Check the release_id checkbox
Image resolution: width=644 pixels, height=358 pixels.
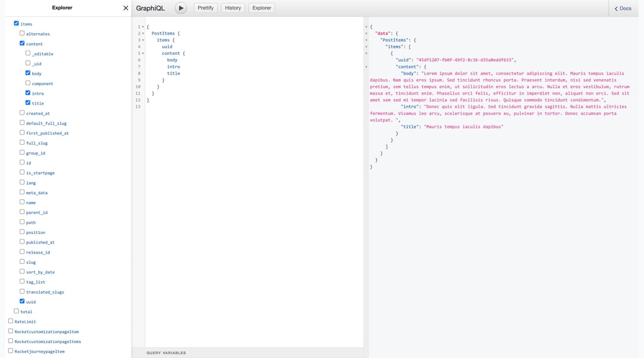pyautogui.click(x=22, y=251)
